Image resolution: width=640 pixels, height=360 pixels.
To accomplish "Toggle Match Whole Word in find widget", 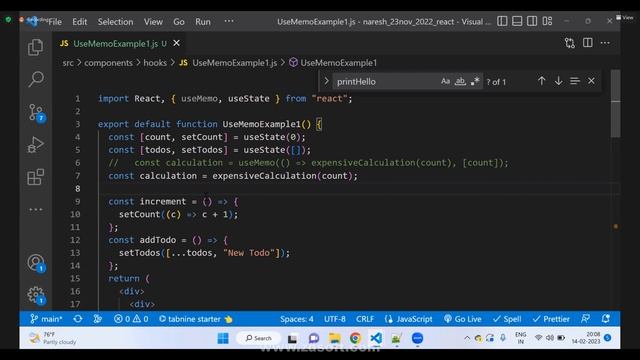I will (460, 81).
